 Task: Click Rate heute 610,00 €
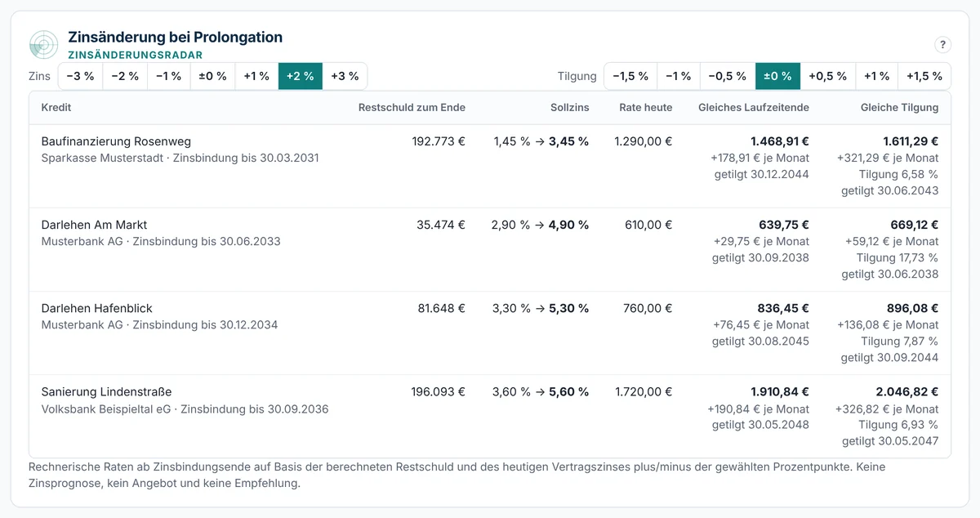pyautogui.click(x=648, y=225)
